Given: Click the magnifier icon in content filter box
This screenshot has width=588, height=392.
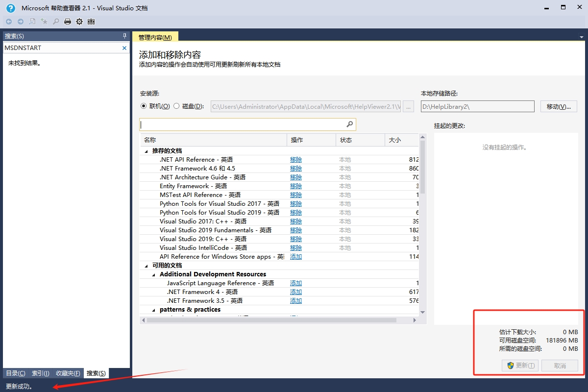Looking at the screenshot, I should tap(350, 124).
